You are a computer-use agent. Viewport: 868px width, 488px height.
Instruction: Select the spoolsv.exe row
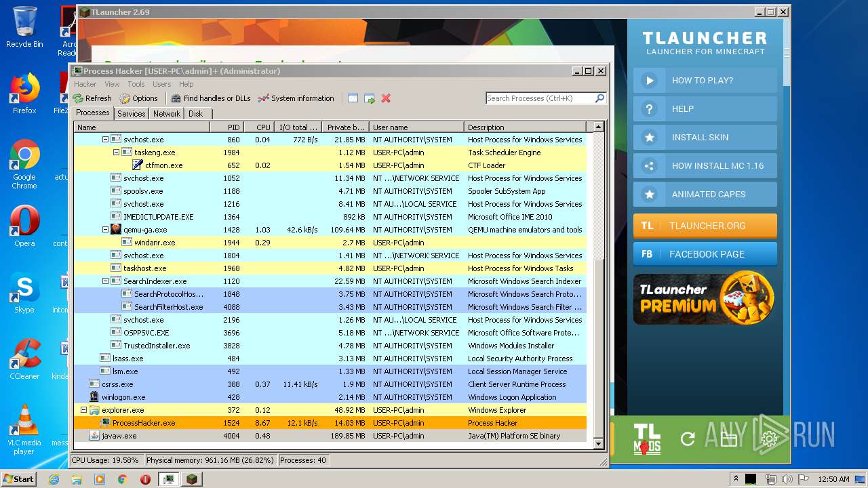tap(330, 191)
